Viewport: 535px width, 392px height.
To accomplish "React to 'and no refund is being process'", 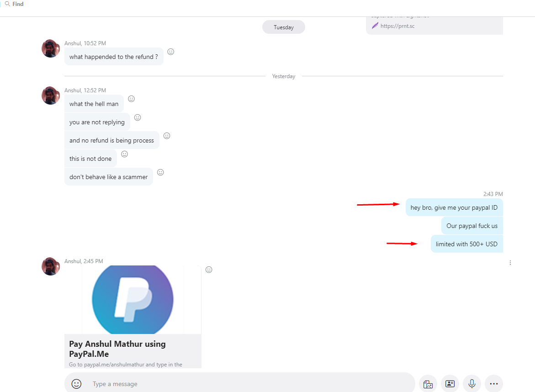I will [x=167, y=136].
